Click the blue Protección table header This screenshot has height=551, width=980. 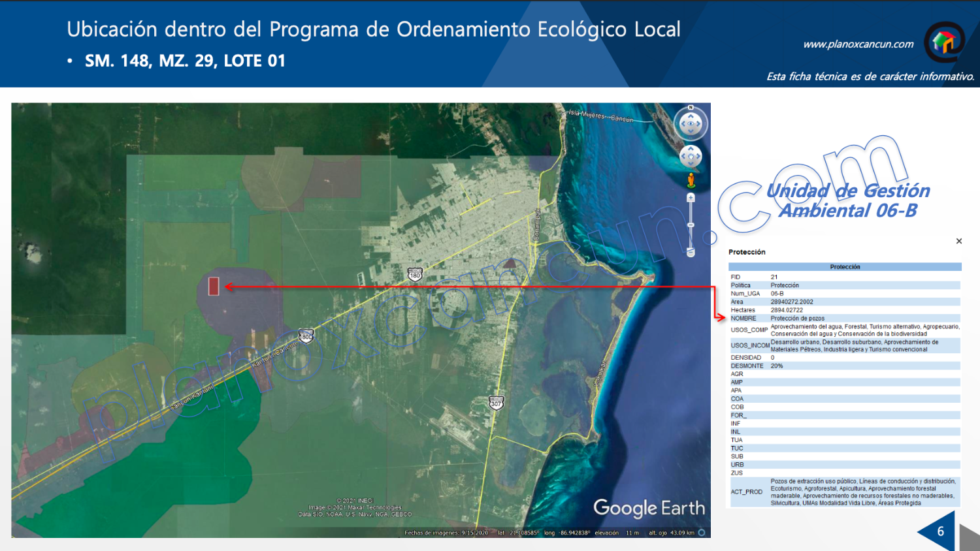click(x=844, y=267)
